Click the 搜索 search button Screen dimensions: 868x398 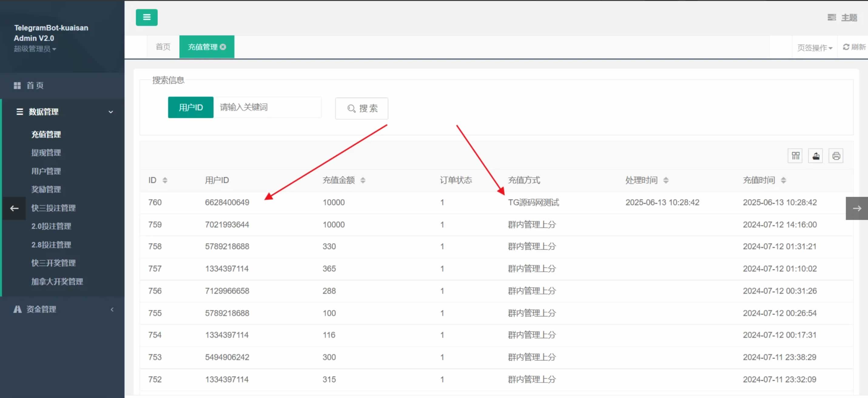362,108
